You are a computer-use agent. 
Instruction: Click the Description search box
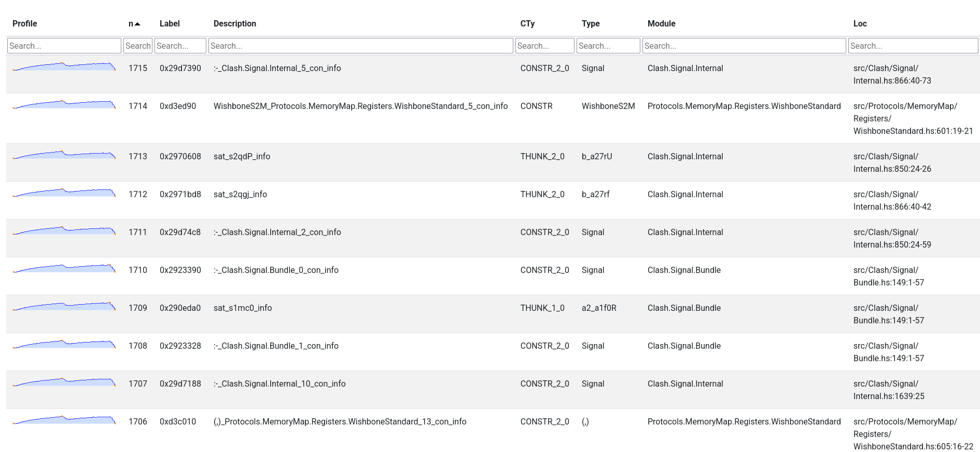(x=360, y=46)
